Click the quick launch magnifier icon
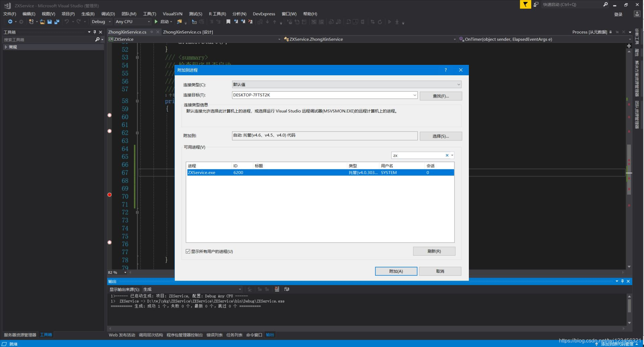 point(605,4)
